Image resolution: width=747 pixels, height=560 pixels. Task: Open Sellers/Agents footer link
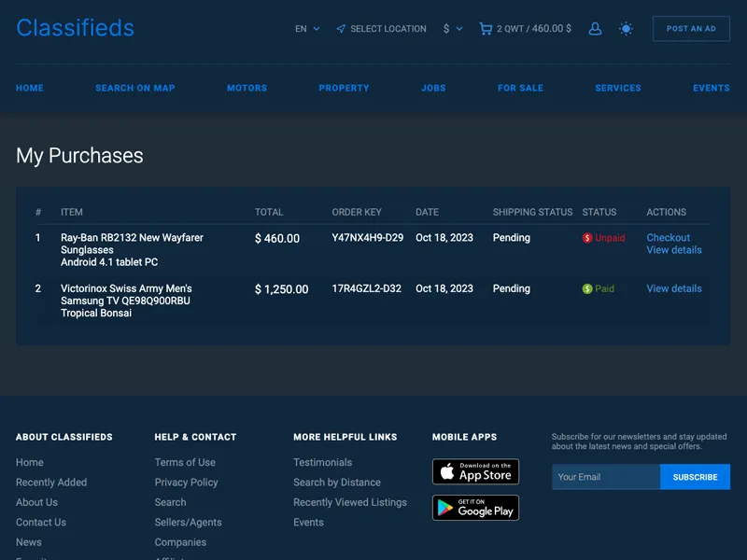[189, 523]
